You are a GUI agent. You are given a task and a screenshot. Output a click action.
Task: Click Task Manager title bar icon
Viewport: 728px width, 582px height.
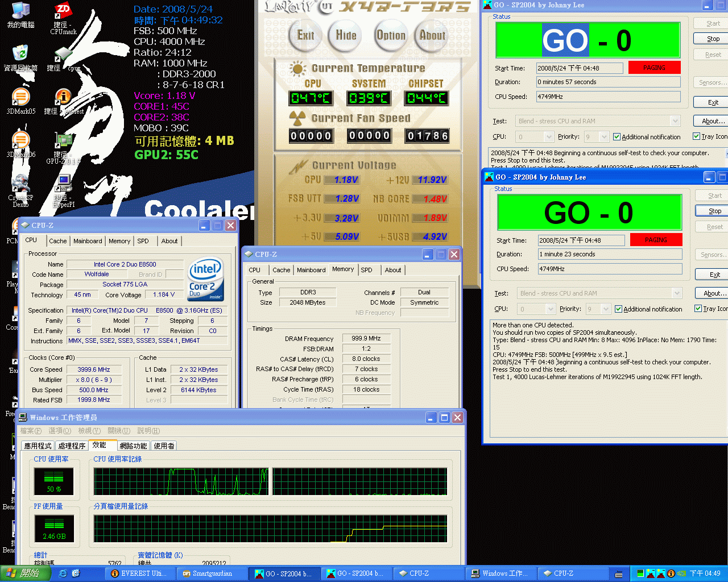(x=23, y=418)
